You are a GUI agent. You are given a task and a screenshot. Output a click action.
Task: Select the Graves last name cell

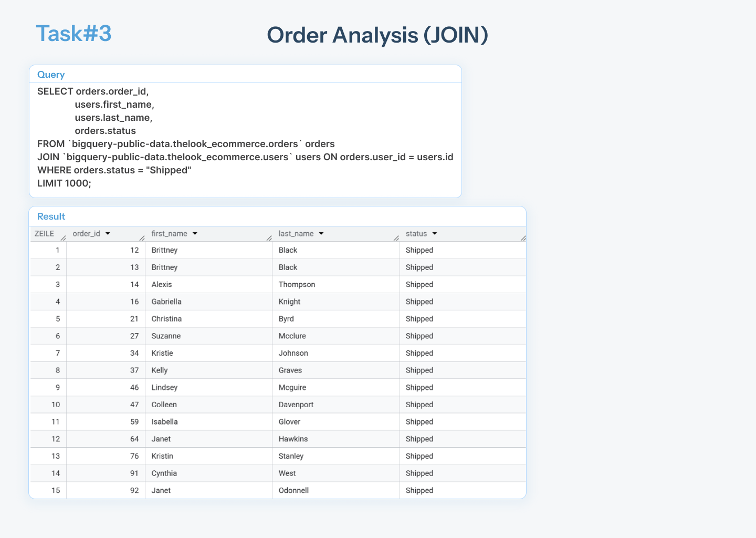(x=336, y=370)
